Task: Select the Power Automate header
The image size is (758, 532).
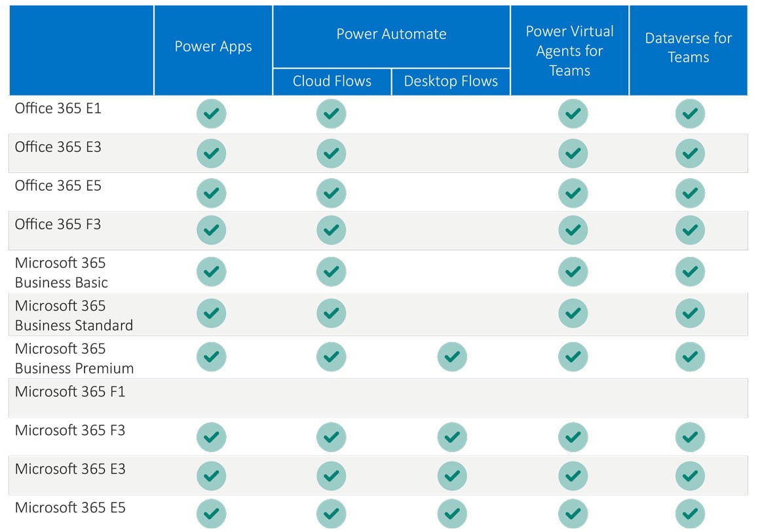Action: 391,34
